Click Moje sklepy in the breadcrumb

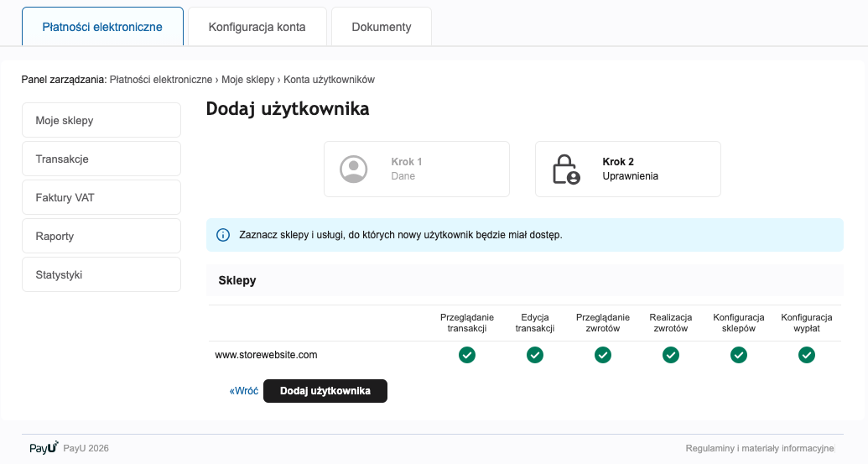tap(248, 80)
